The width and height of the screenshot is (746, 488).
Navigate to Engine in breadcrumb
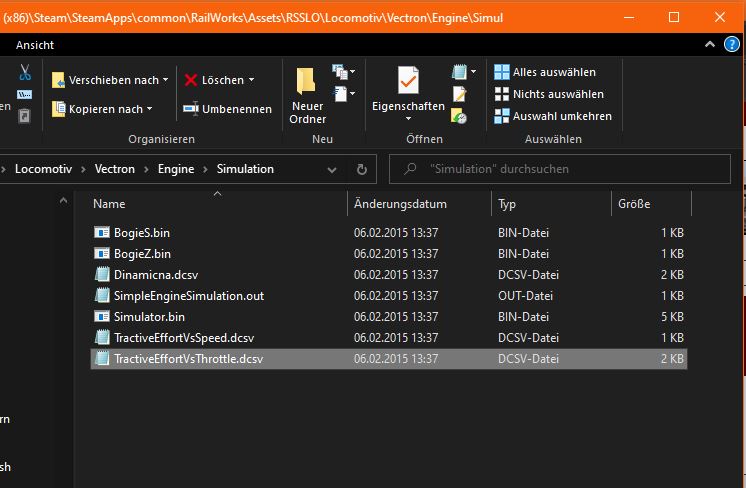176,169
